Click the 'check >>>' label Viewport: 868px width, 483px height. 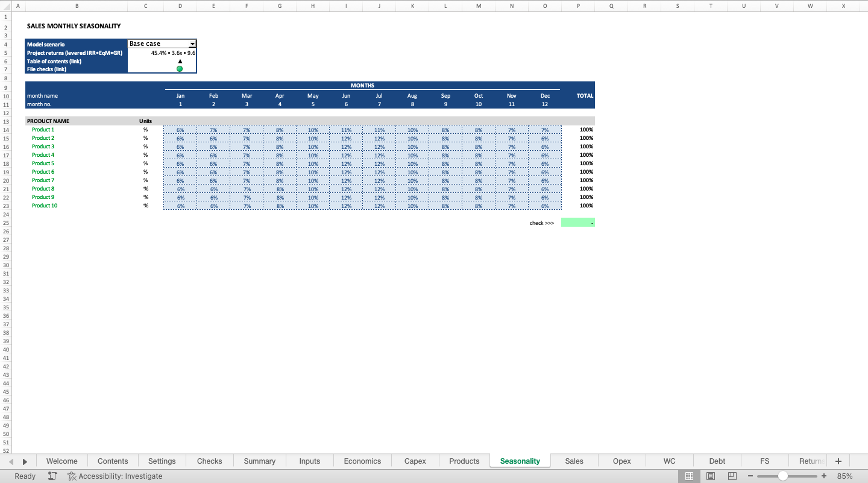point(542,223)
